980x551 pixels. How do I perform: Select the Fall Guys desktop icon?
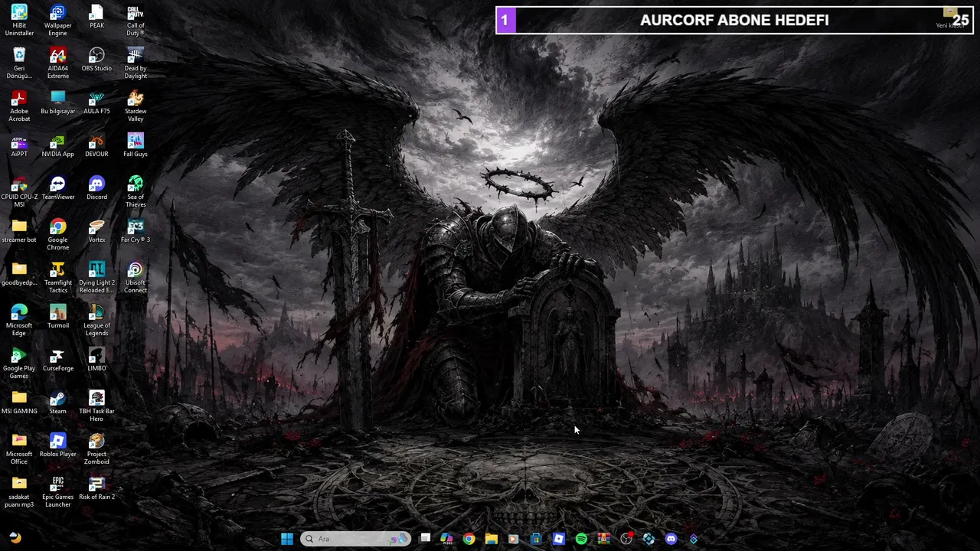click(136, 145)
